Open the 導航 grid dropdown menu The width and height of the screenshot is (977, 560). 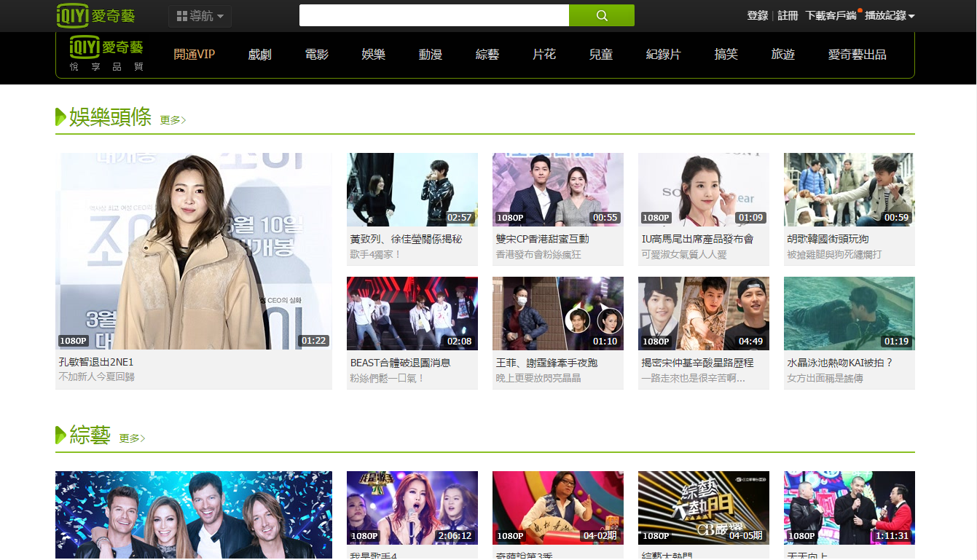click(x=200, y=16)
